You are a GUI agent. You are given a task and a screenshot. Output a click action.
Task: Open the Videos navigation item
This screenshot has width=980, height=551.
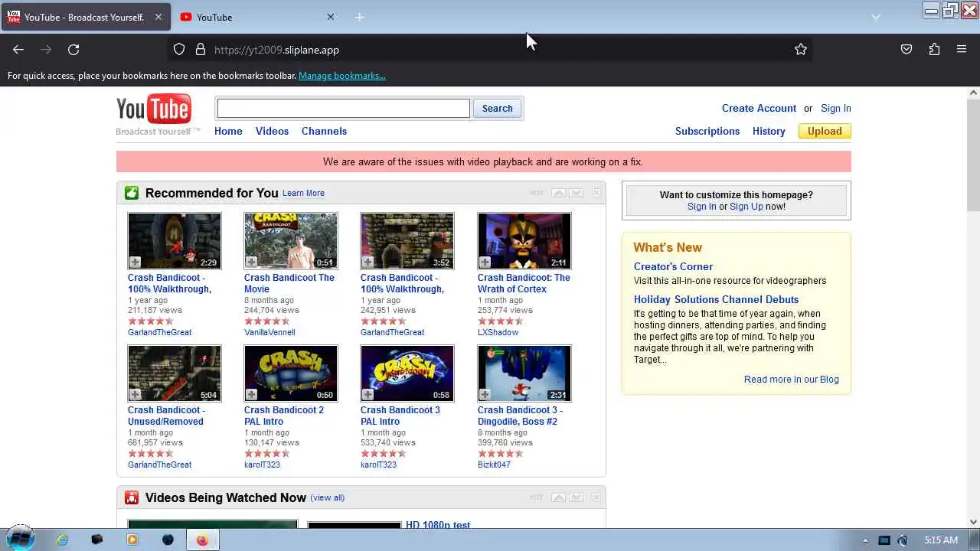click(272, 131)
